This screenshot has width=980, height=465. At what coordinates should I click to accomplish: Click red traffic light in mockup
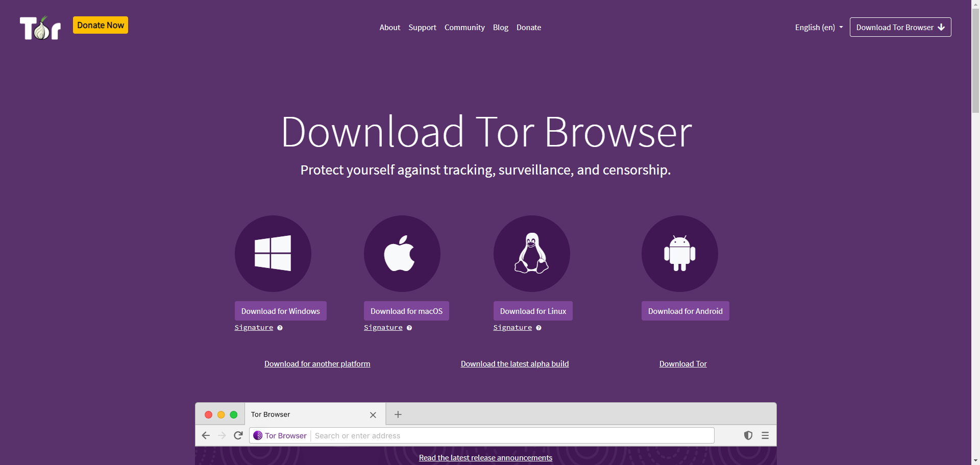(208, 414)
